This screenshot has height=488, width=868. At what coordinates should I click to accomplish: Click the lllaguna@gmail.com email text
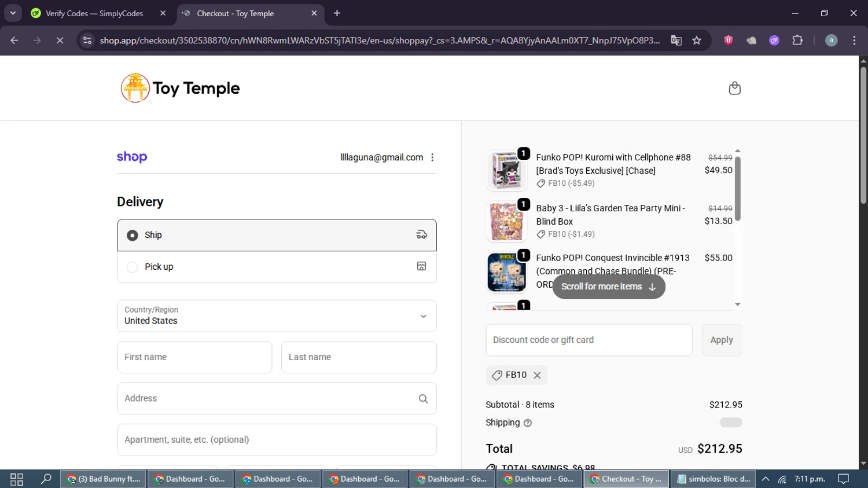click(382, 157)
